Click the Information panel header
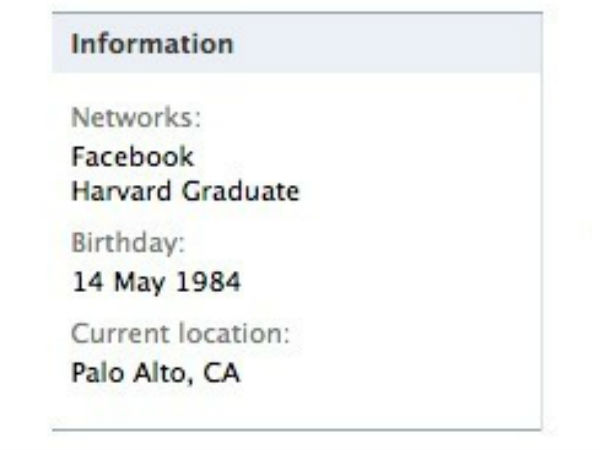Viewport: 600px width, 450px height. pyautogui.click(x=152, y=45)
